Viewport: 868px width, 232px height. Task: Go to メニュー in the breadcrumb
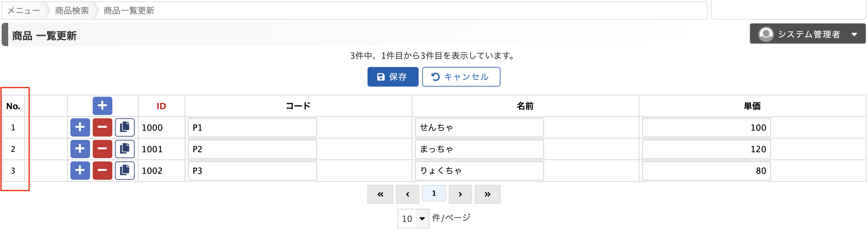click(x=24, y=11)
